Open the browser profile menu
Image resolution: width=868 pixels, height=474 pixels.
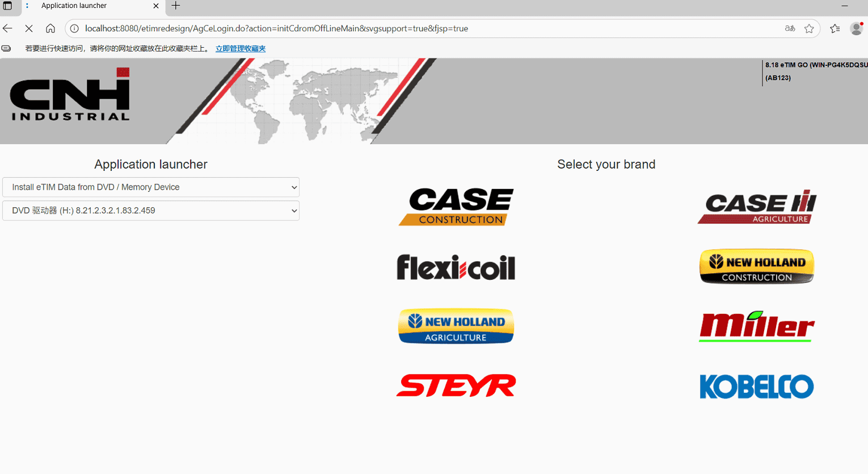pyautogui.click(x=857, y=28)
